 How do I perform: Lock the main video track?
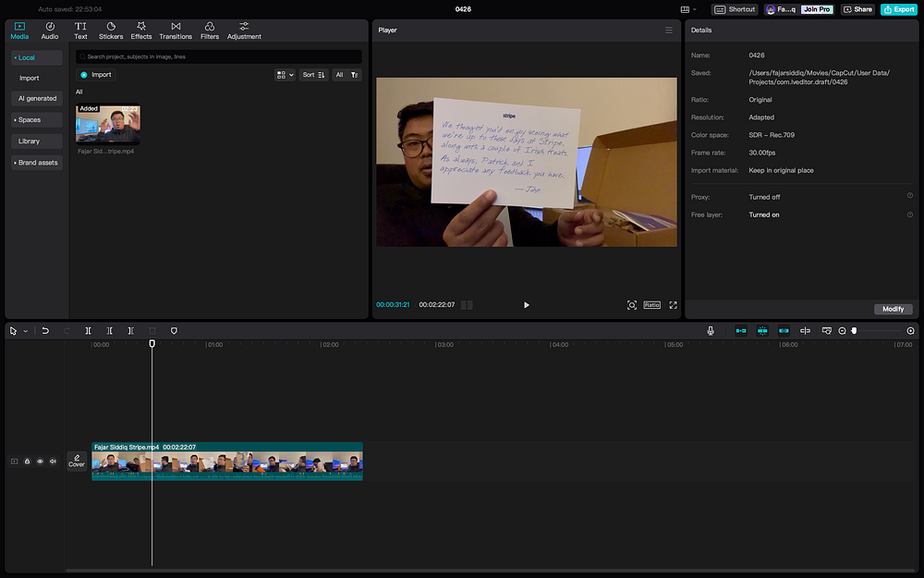coord(27,461)
